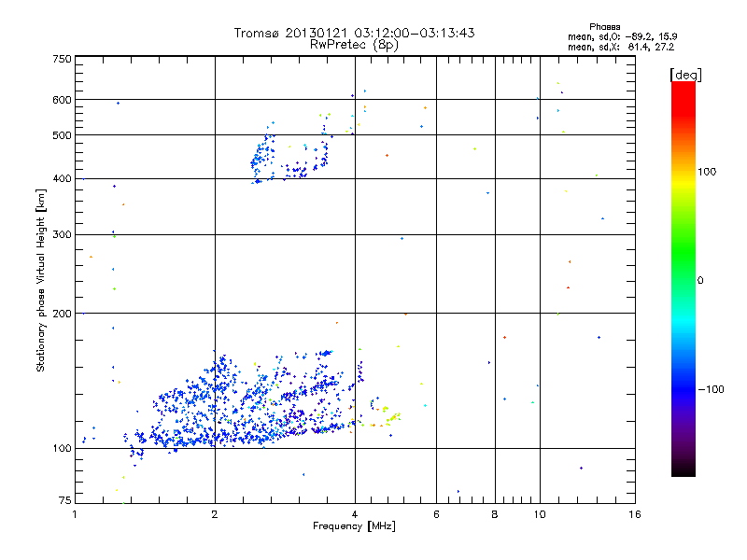Click the plot title 'Tromsø 20130121 03:12:00-03:13:43'
Viewport: 747px width, 560px height.
(354, 33)
